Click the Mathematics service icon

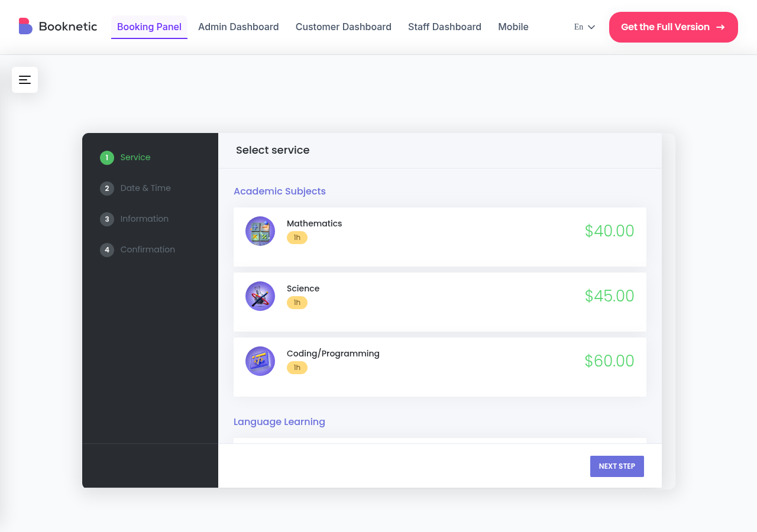[260, 231]
